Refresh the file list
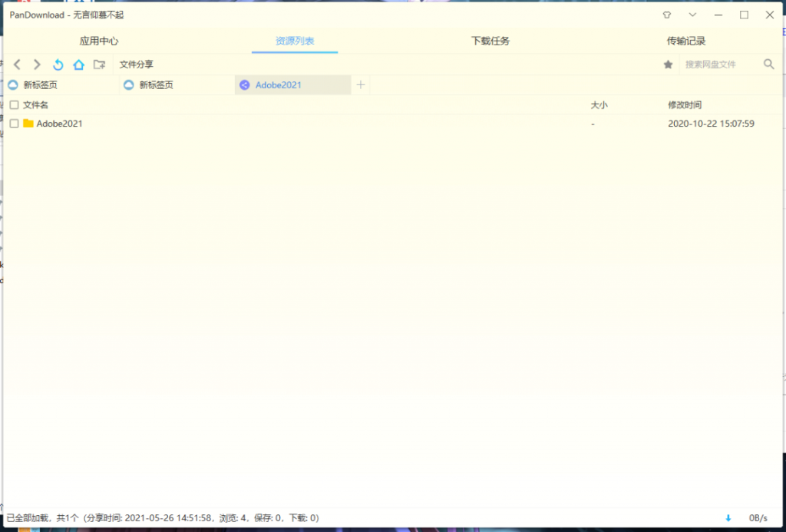 click(x=58, y=64)
